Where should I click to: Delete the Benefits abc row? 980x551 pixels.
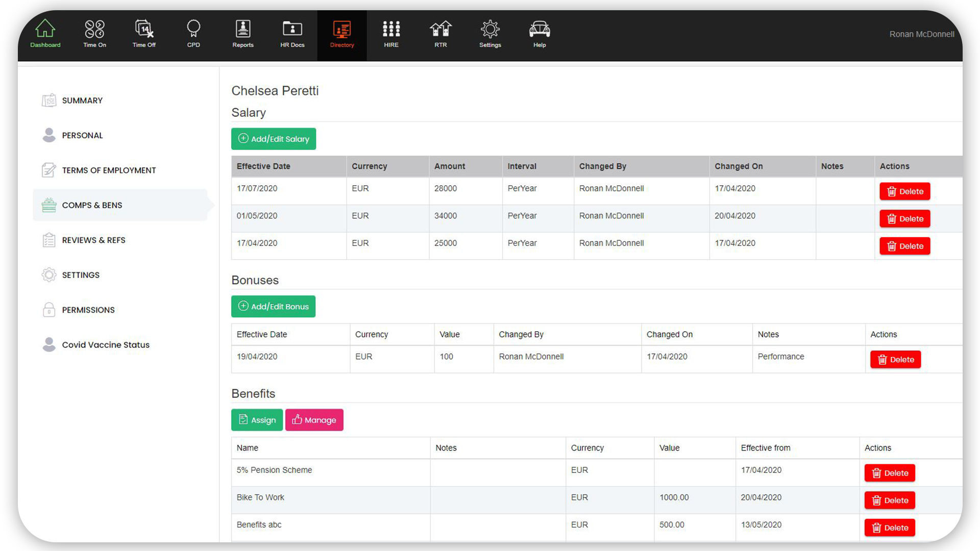890,528
